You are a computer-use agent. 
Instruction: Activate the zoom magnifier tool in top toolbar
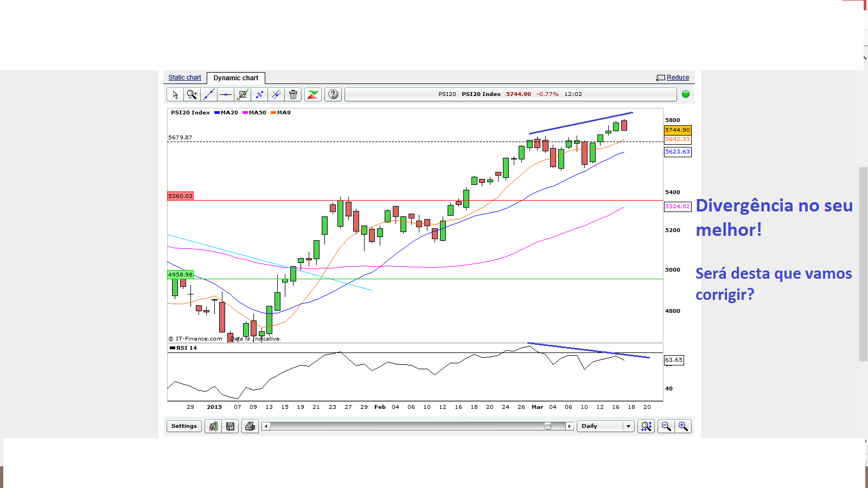[x=192, y=94]
